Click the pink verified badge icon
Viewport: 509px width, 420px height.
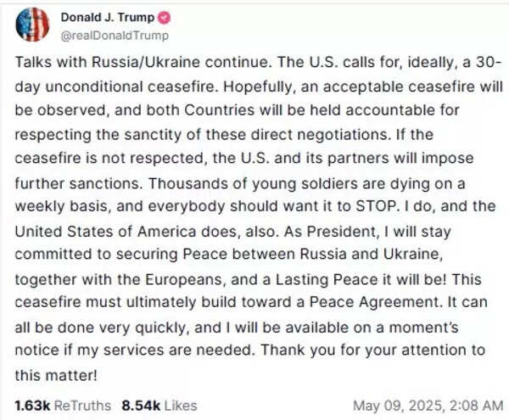coord(164,18)
